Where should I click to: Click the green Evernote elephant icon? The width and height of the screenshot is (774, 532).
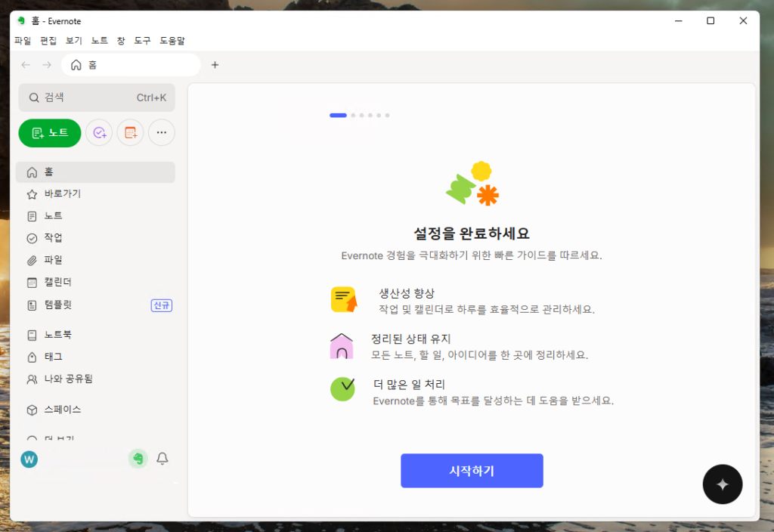[x=138, y=459]
